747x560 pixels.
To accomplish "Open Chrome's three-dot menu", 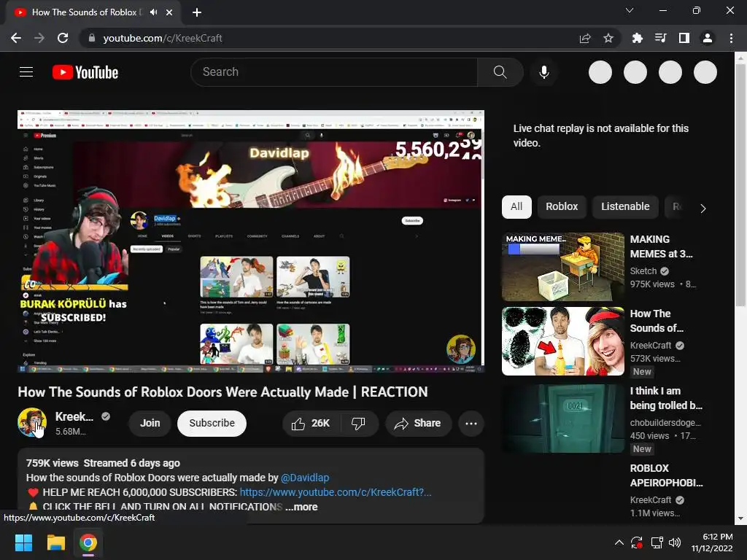I will [x=731, y=38].
